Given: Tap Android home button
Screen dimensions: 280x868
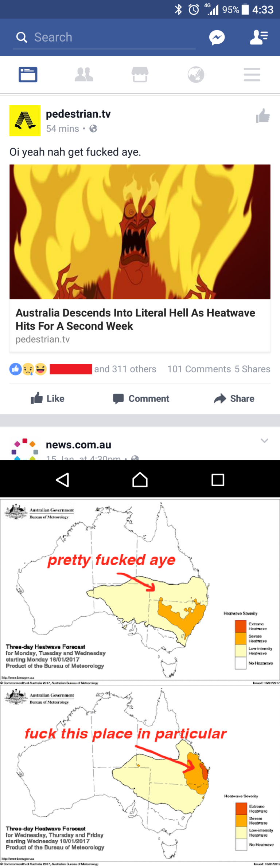Looking at the screenshot, I should pos(140,480).
